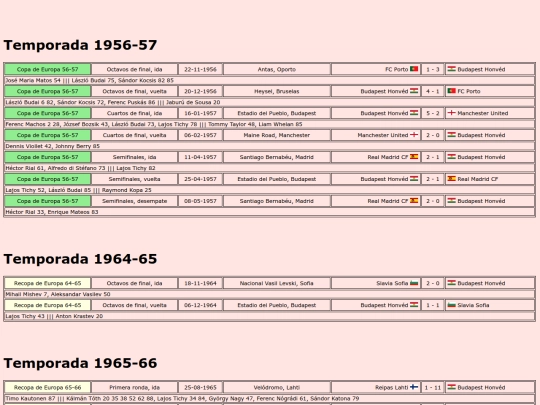Click the Hungary flag in the 25-04-1957 row
The width and height of the screenshot is (540, 405).
tap(414, 179)
